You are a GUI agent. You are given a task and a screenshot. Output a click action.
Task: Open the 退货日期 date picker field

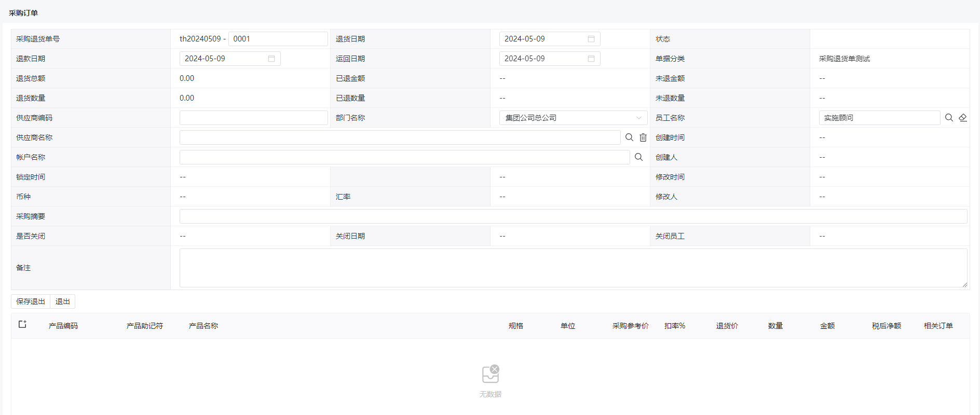550,39
